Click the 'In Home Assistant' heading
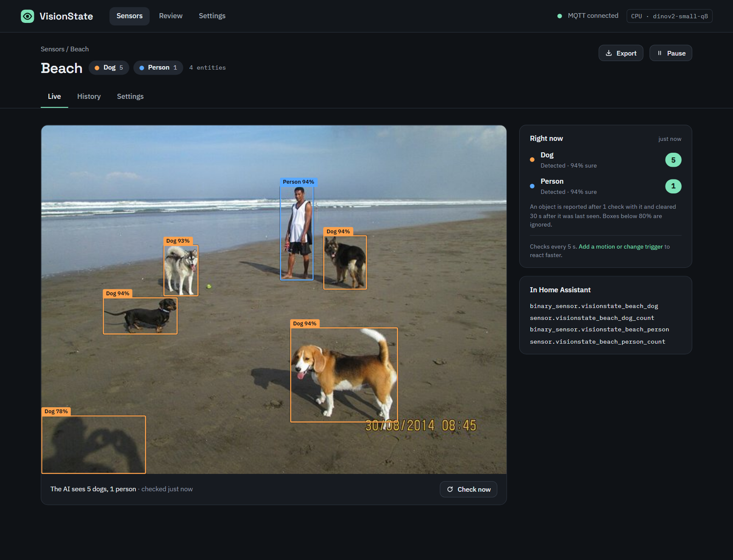 (x=560, y=290)
